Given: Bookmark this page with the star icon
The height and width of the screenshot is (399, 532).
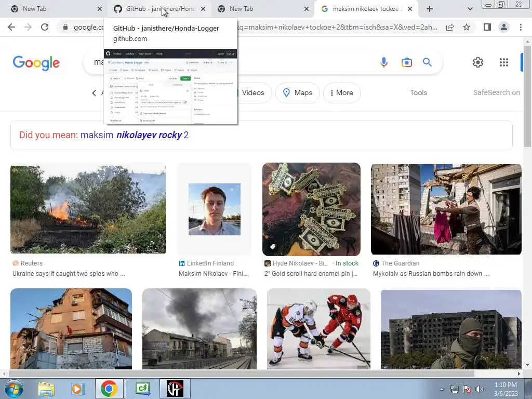Looking at the screenshot, I should pyautogui.click(x=467, y=27).
